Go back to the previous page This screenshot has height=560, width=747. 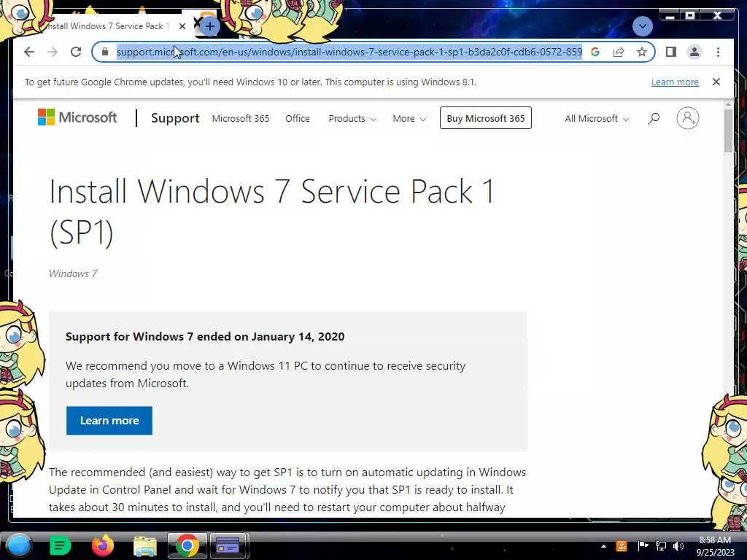(29, 52)
